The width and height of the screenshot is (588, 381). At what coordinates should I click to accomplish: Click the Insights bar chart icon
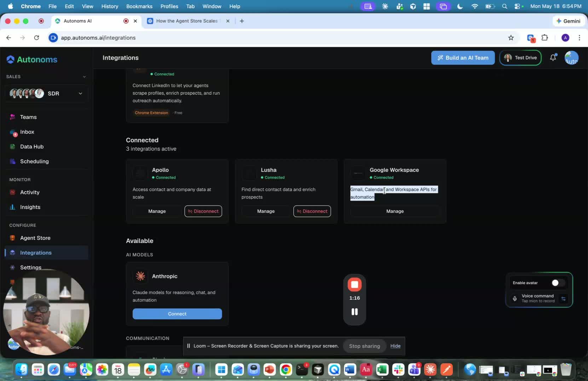[12, 207]
